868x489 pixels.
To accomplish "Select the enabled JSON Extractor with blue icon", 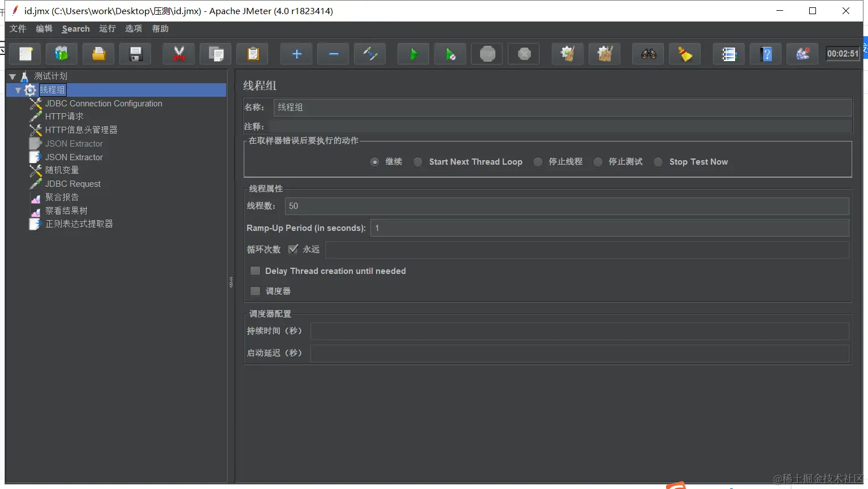I will point(74,157).
